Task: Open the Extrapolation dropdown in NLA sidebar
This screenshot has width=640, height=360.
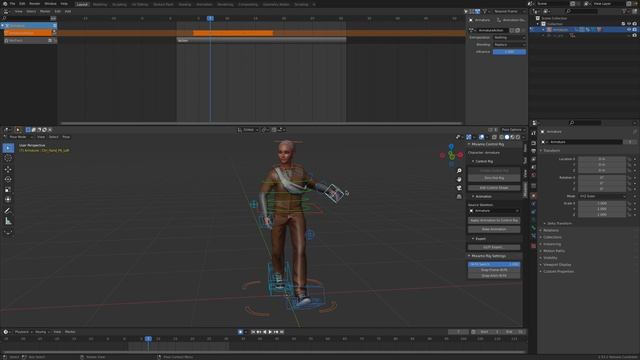Action: tap(509, 38)
